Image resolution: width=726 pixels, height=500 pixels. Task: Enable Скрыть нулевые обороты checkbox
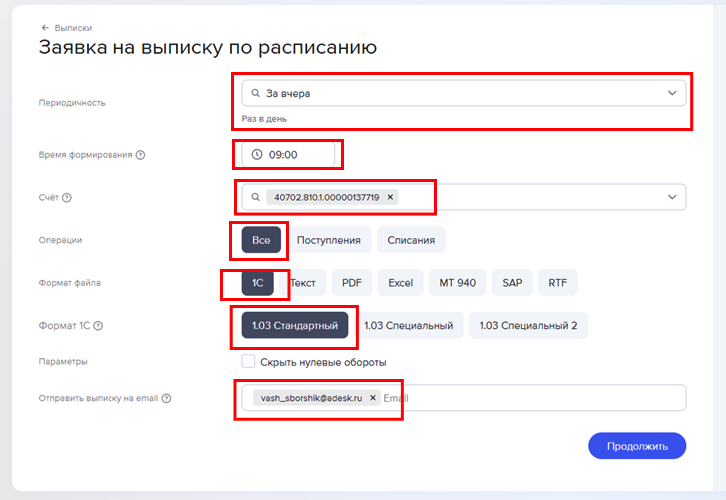click(x=248, y=362)
